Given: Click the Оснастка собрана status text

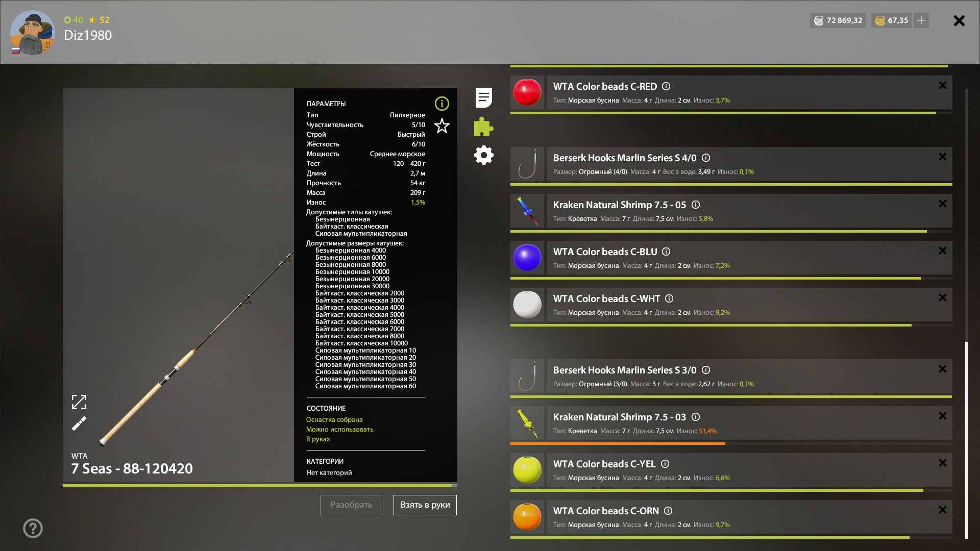Looking at the screenshot, I should click(334, 420).
